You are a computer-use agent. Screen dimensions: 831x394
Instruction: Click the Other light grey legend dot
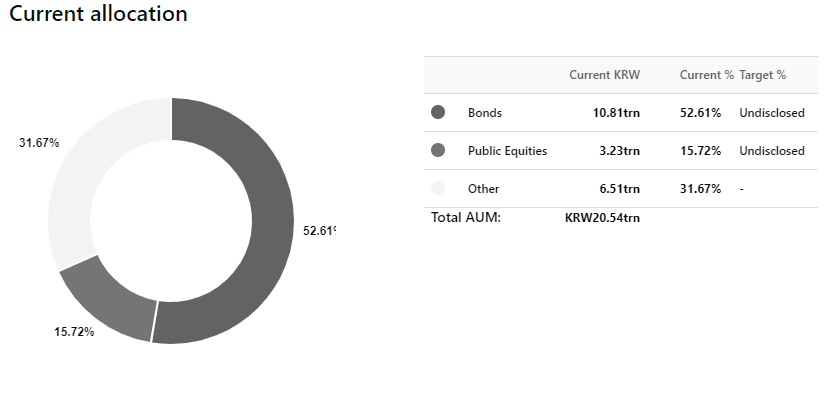[438, 188]
